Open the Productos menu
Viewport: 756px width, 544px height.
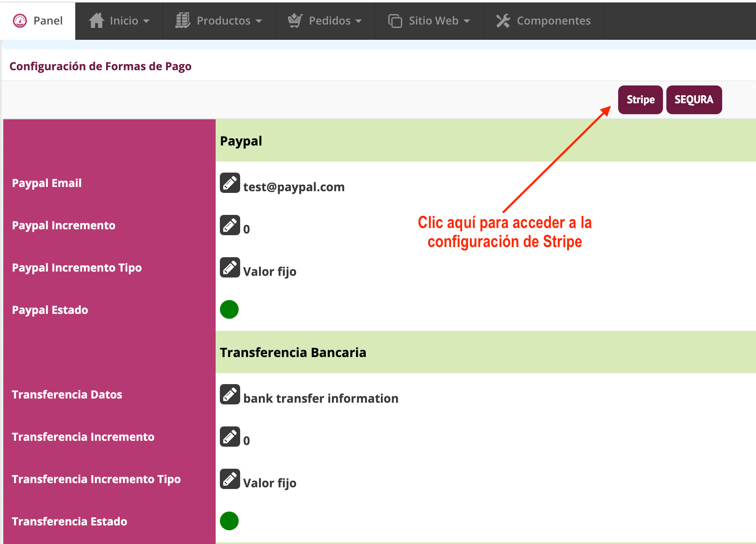point(219,21)
